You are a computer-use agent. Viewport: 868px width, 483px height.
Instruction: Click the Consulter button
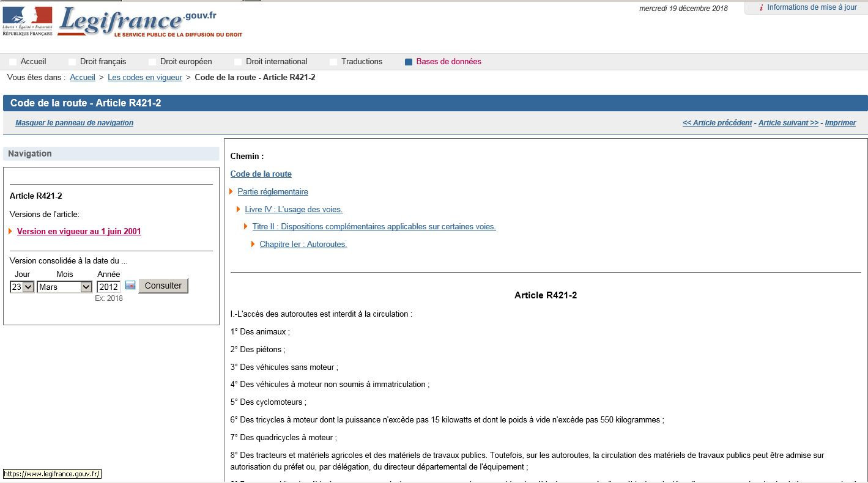point(163,286)
